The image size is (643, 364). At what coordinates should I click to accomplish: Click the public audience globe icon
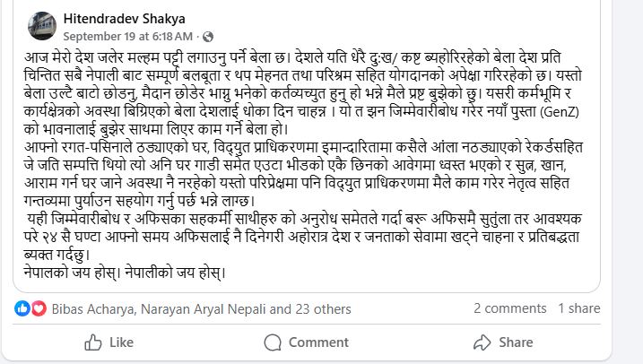coord(204,37)
